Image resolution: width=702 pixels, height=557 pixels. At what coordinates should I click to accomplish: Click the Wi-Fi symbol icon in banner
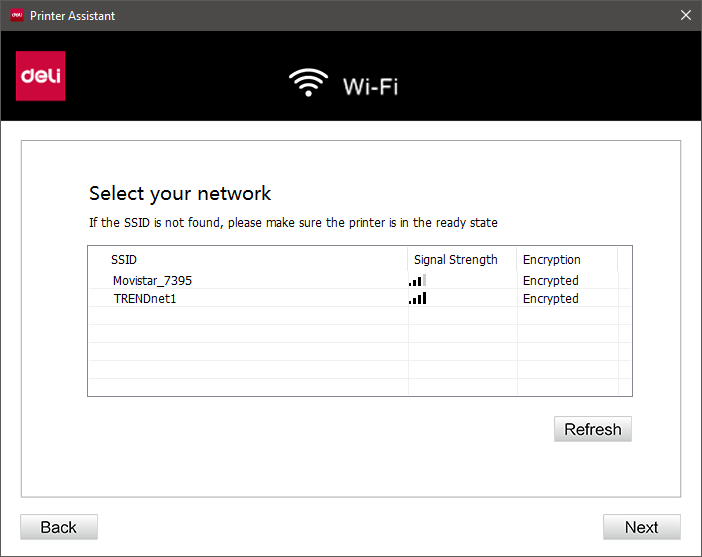click(x=308, y=83)
